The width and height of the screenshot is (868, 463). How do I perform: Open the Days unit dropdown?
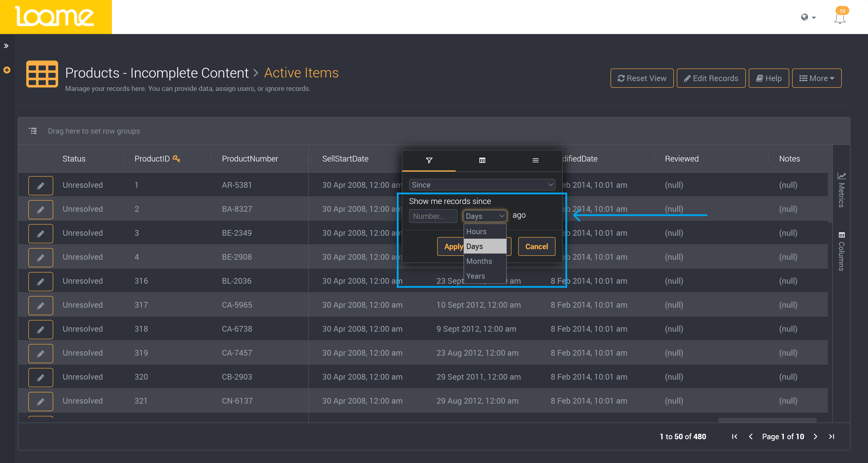click(485, 216)
